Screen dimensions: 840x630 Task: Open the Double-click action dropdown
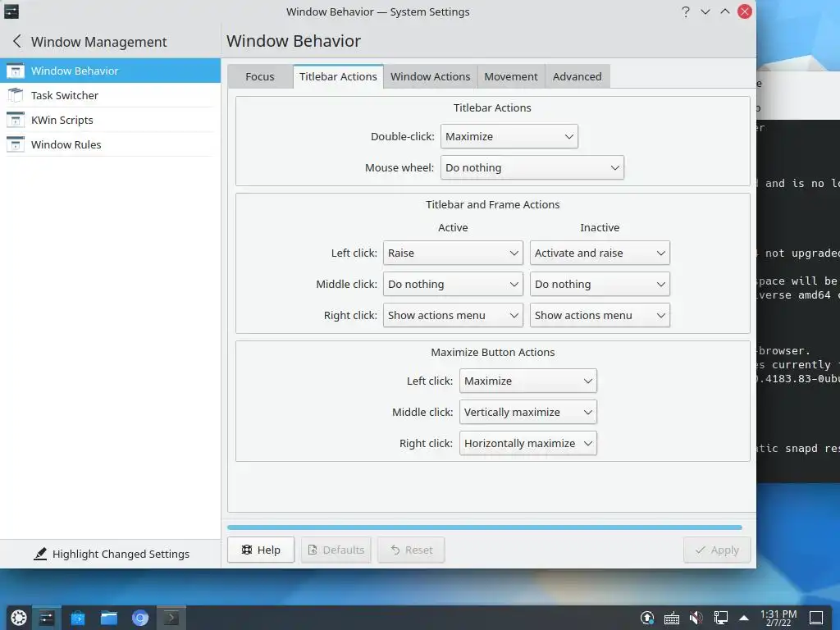[509, 137]
